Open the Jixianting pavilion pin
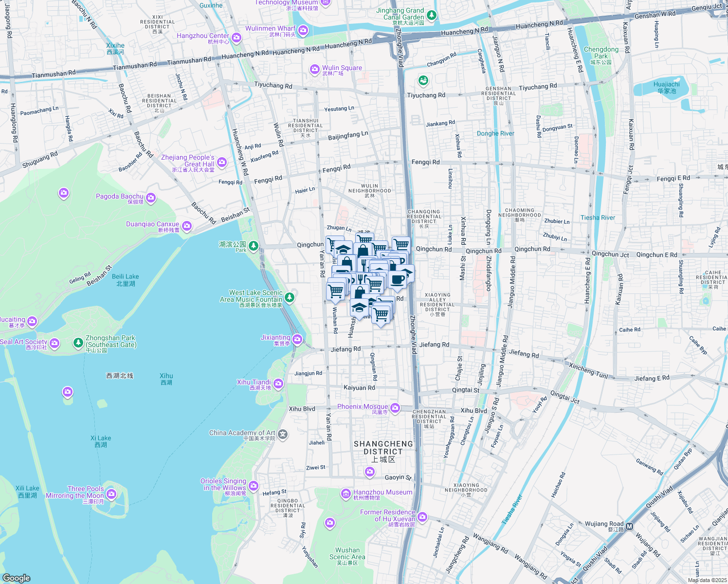The width and height of the screenshot is (728, 584). [x=297, y=339]
